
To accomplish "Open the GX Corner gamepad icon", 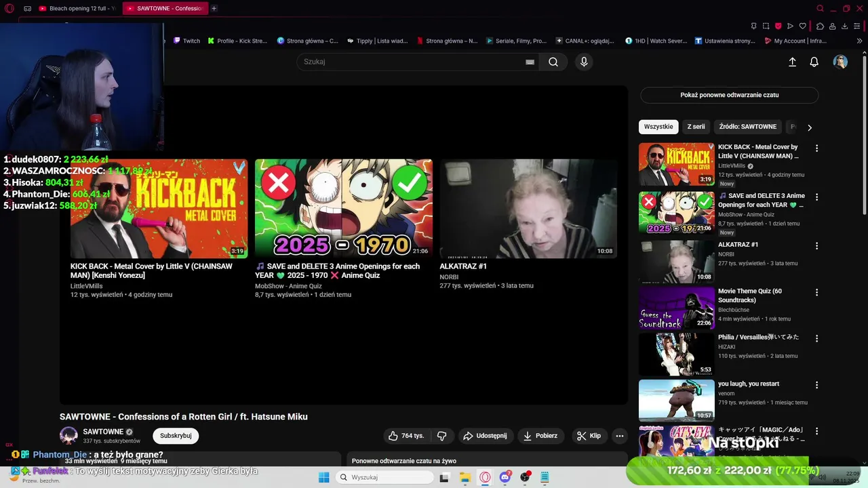I will point(28,9).
